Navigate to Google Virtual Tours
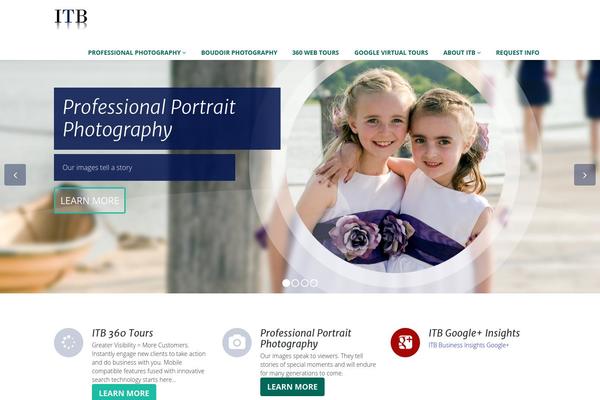Image resolution: width=600 pixels, height=400 pixels. [x=391, y=52]
